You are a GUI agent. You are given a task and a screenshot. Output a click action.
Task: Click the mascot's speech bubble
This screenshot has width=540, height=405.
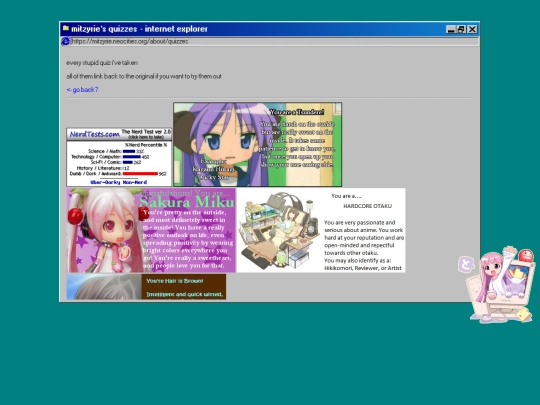pyautogui.click(x=466, y=264)
